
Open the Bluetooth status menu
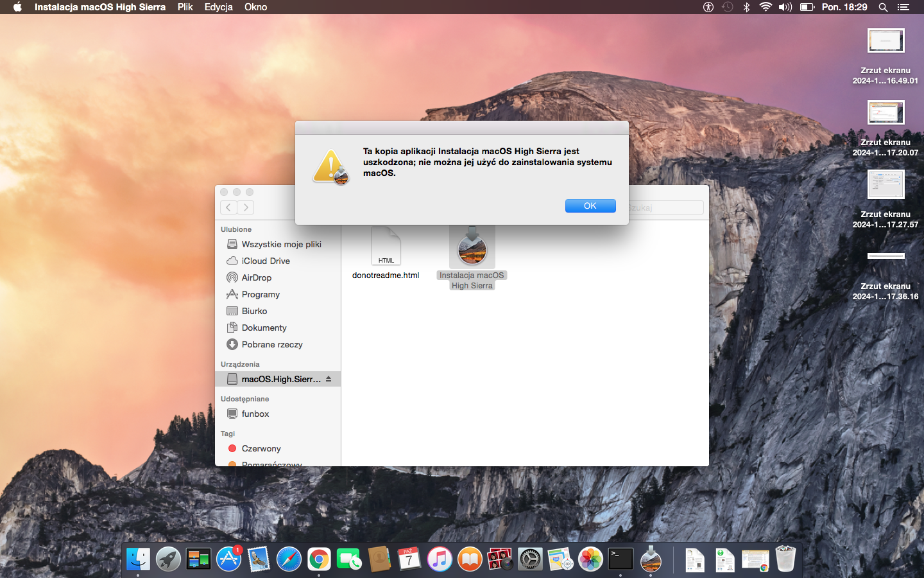[746, 7]
